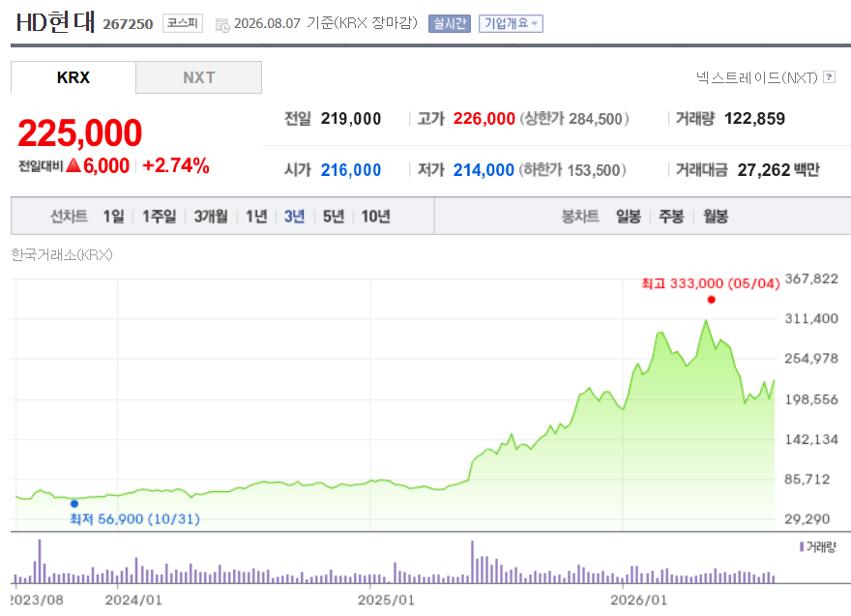The width and height of the screenshot is (851, 616).
Task: Select the 1년 line chart period
Action: tap(256, 216)
